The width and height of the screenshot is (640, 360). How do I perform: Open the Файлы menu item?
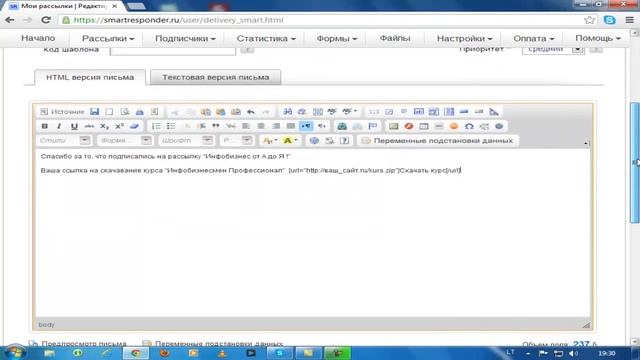[x=395, y=38]
